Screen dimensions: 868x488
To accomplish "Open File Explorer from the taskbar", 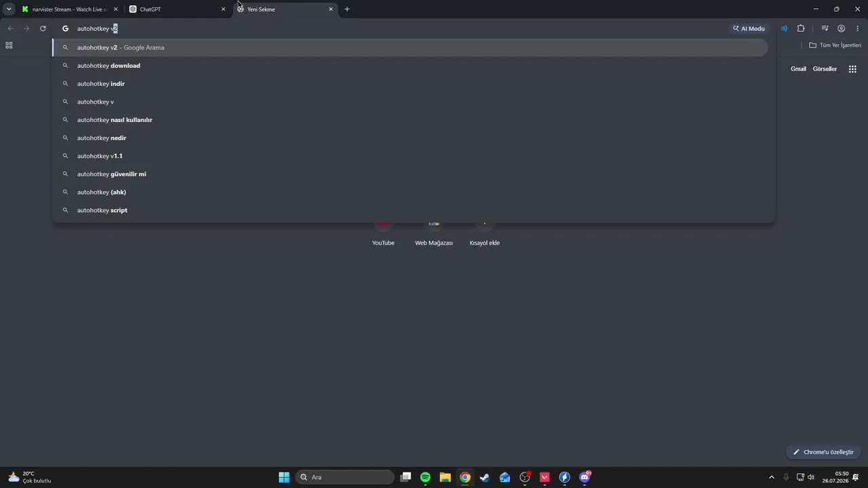I will [x=445, y=477].
